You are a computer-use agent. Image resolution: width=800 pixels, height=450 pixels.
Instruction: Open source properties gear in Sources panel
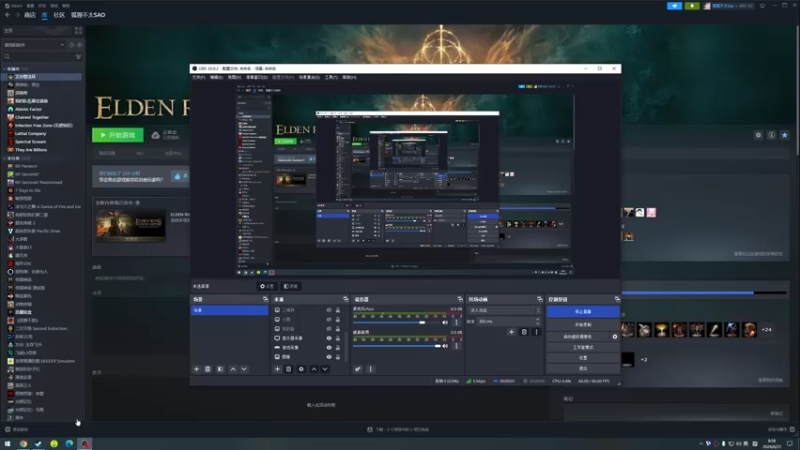(301, 369)
